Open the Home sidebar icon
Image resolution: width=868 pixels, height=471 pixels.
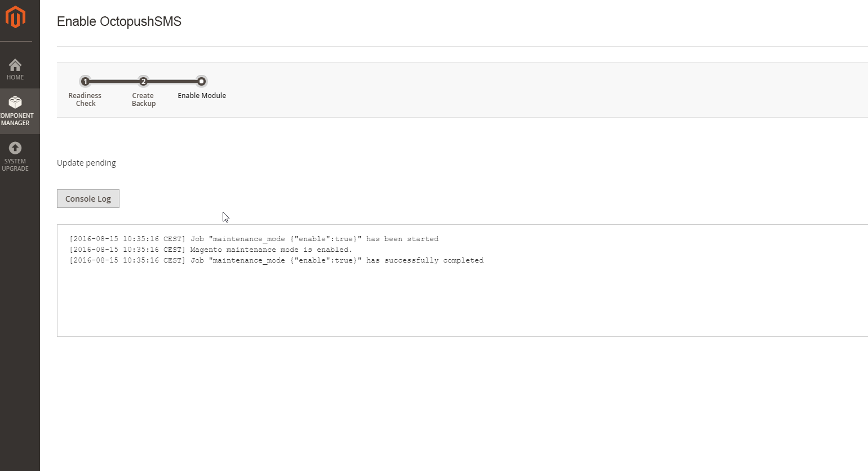pos(15,65)
